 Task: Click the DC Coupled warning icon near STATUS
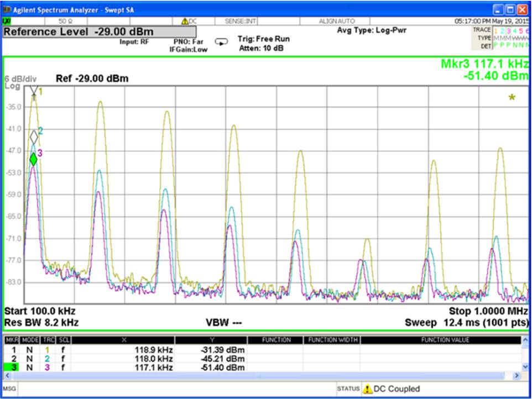pos(367,389)
